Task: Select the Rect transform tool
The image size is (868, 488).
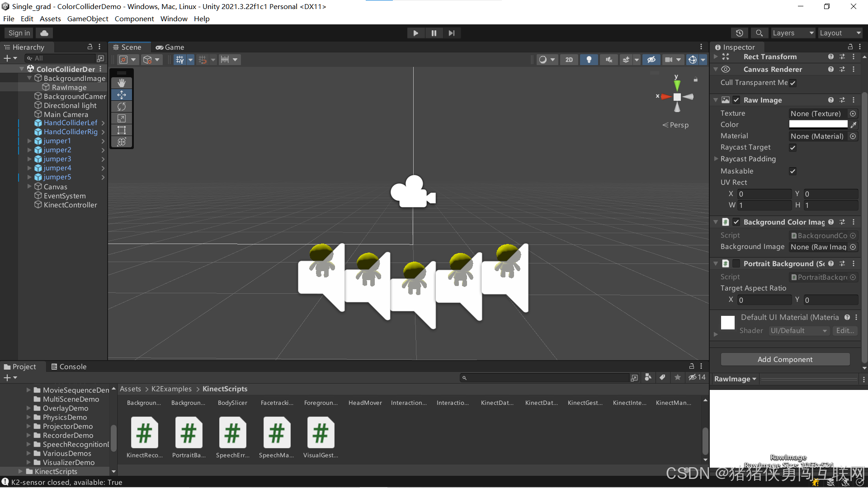Action: pyautogui.click(x=121, y=130)
